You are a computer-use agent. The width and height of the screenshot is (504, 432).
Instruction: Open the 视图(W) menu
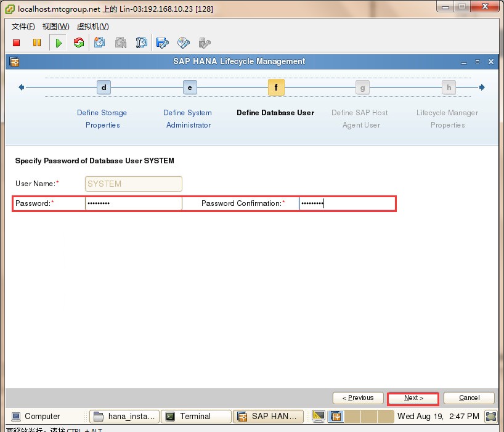pos(55,26)
